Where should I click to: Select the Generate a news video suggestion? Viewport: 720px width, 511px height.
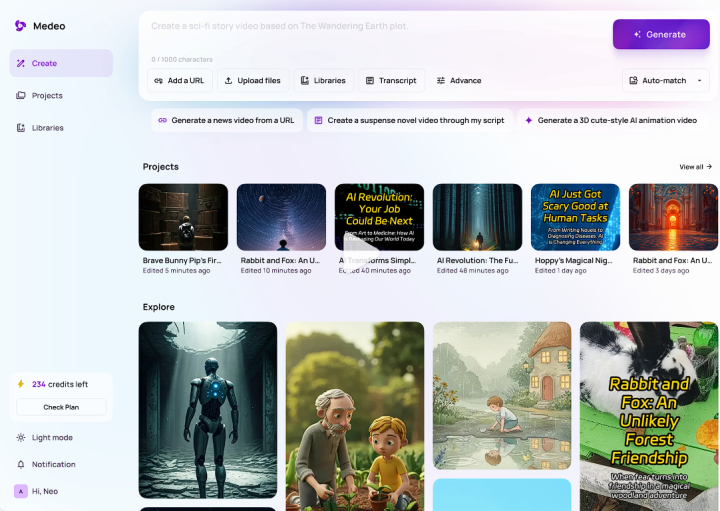(226, 120)
